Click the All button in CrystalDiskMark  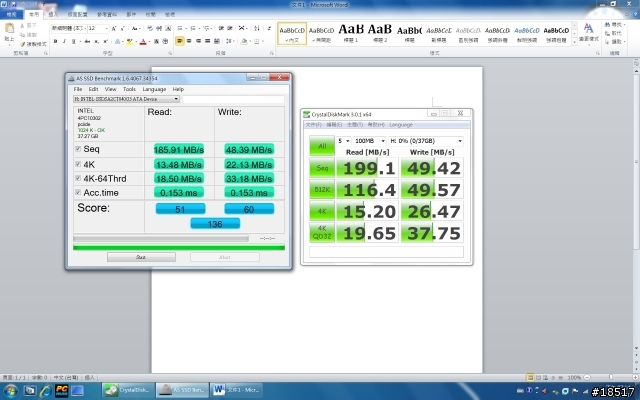(x=322, y=146)
